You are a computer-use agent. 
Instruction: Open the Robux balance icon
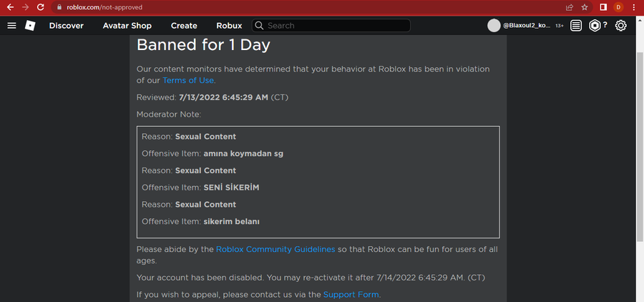pos(595,26)
